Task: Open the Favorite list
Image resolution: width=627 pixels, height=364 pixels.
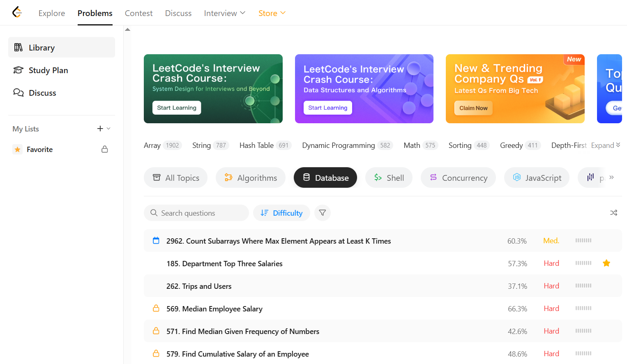Action: click(62, 149)
